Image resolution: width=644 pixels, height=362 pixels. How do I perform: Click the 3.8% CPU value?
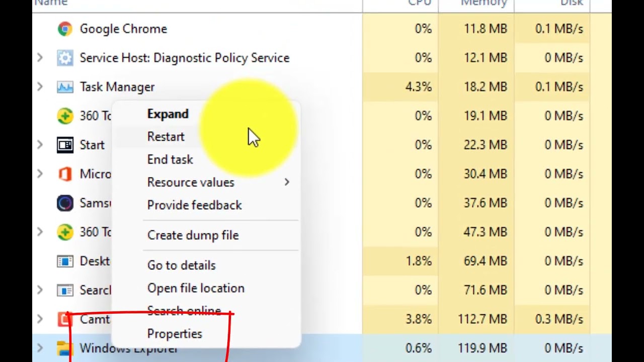419,319
